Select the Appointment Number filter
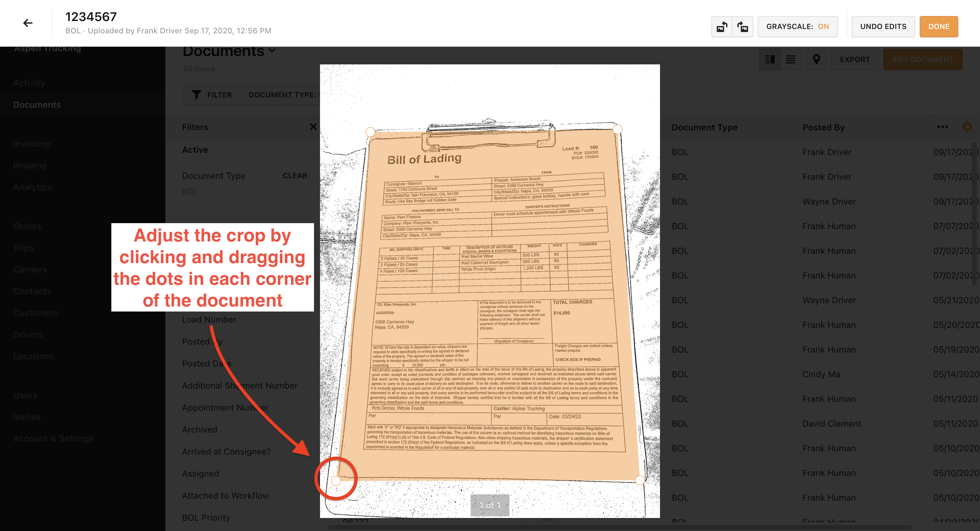Image resolution: width=980 pixels, height=531 pixels. (x=225, y=408)
